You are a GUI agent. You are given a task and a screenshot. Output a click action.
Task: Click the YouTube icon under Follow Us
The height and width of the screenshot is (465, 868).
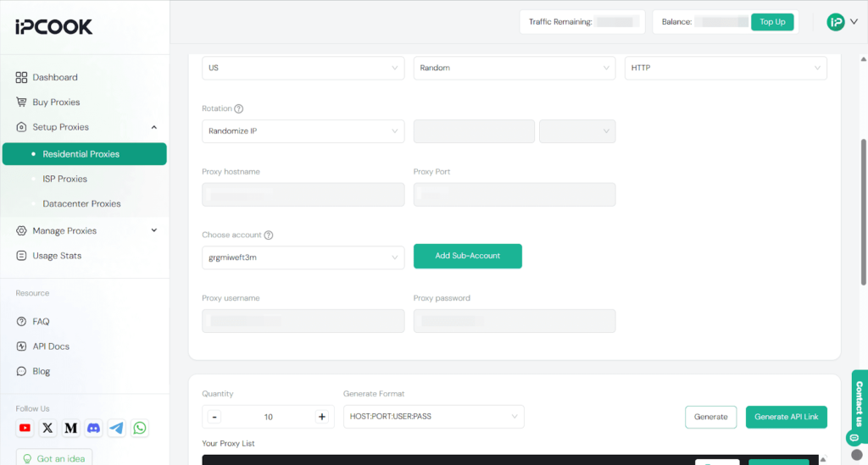click(x=25, y=429)
